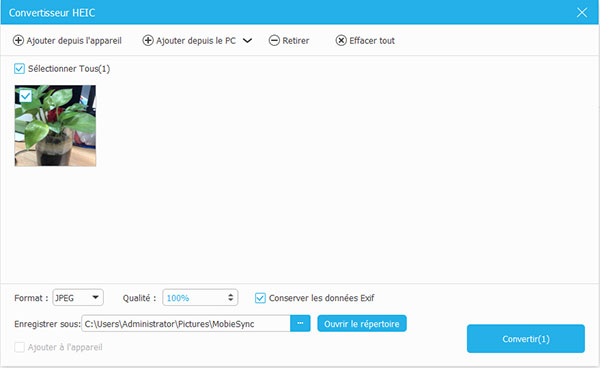This screenshot has height=368, width=600.
Task: Toggle the Sélectionner Tous checkbox
Action: coord(19,69)
